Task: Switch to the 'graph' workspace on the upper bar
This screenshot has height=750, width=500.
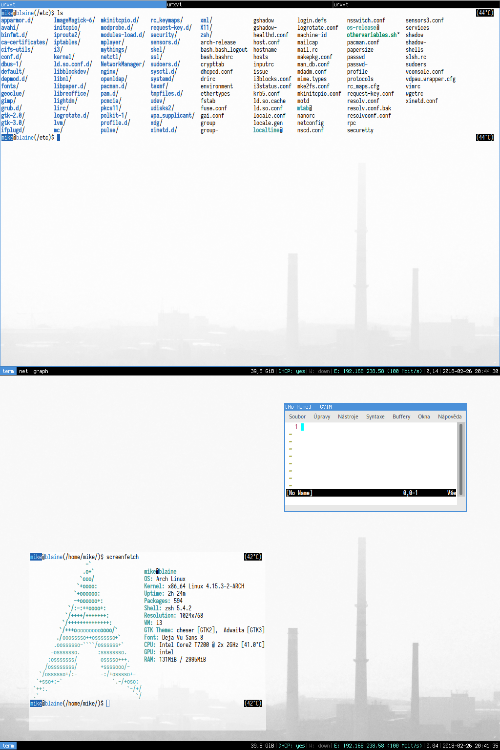Action: pos(41,371)
